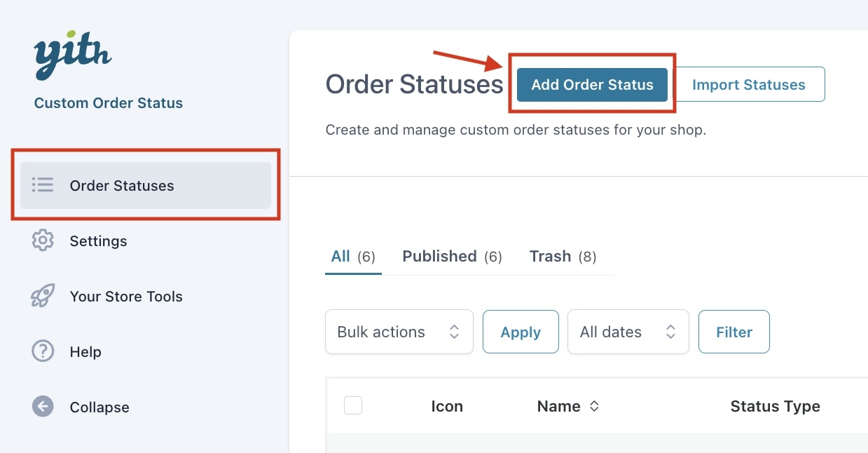
Task: Click the Settings gear icon
Action: coord(43,241)
